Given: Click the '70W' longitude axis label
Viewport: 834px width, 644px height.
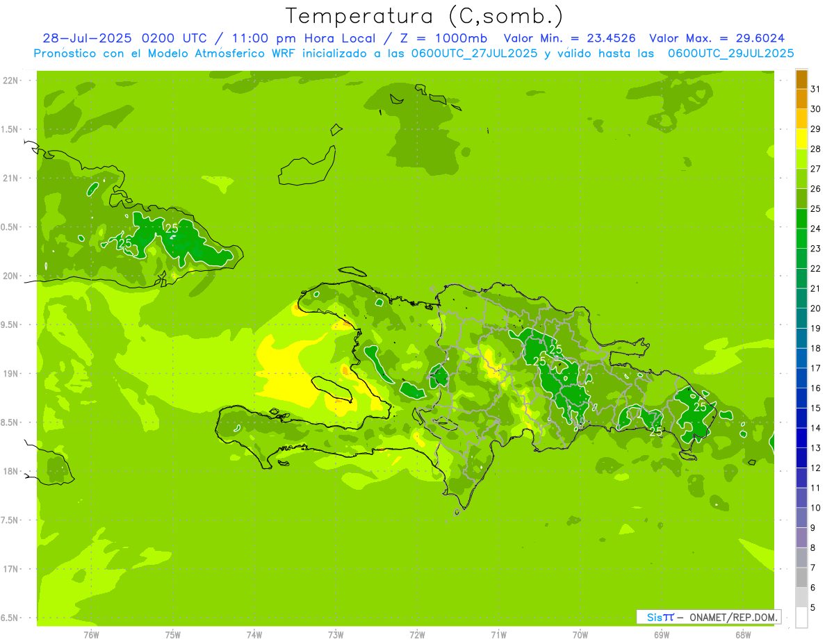Looking at the screenshot, I should click(580, 634).
